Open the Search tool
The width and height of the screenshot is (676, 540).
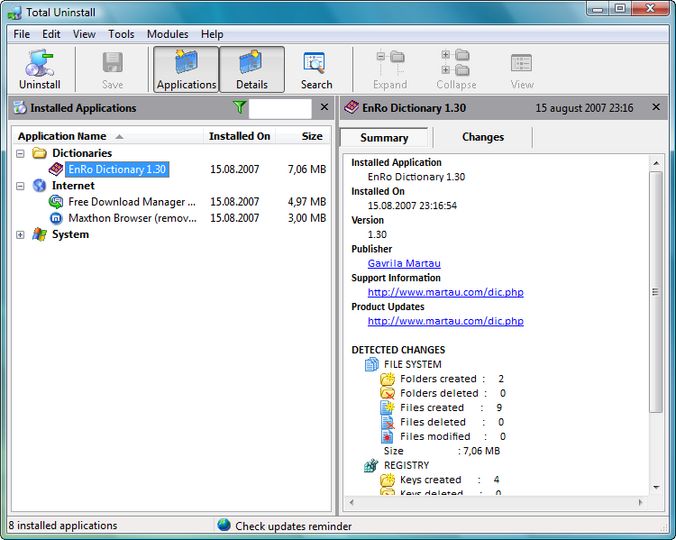(316, 69)
